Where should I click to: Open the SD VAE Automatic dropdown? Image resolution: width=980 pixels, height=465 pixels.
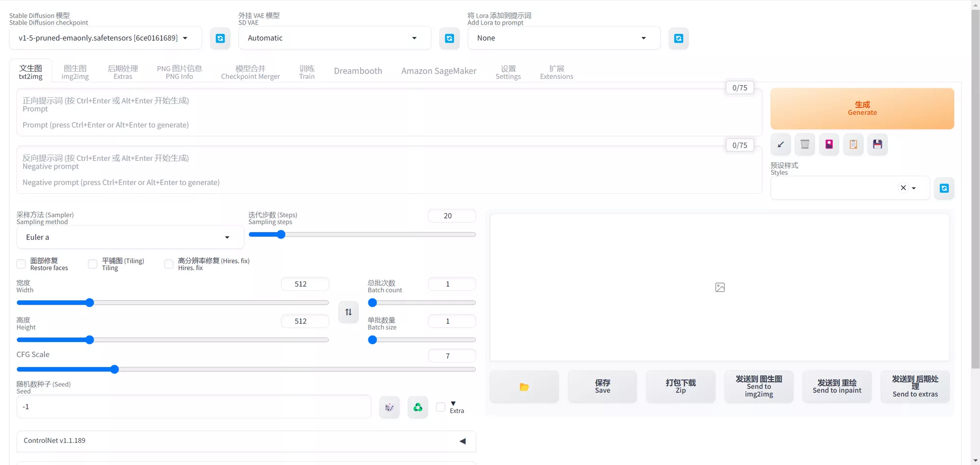[x=335, y=38]
